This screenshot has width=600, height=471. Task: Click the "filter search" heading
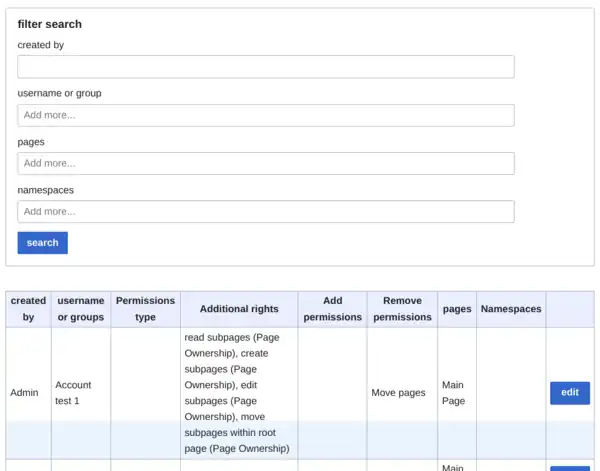tap(50, 24)
